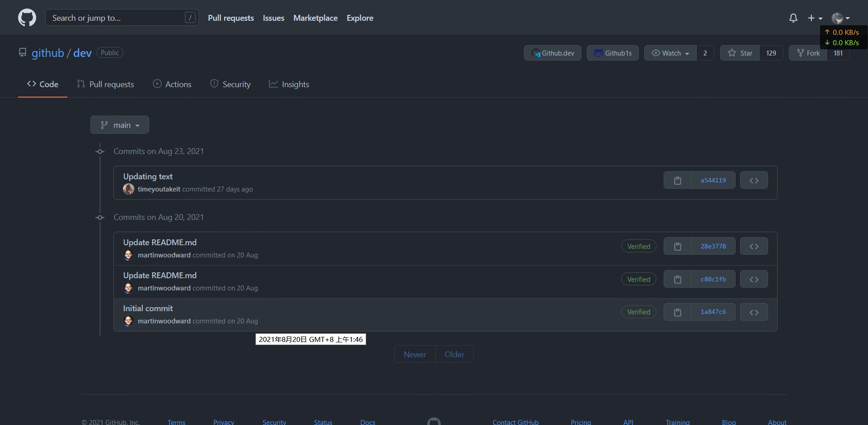Open user avatar menu
868x425 pixels.
(x=840, y=18)
